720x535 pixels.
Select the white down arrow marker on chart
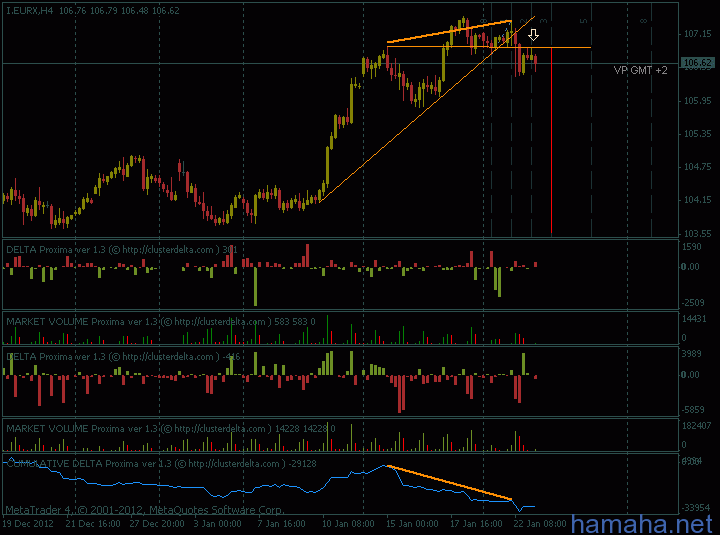point(533,35)
